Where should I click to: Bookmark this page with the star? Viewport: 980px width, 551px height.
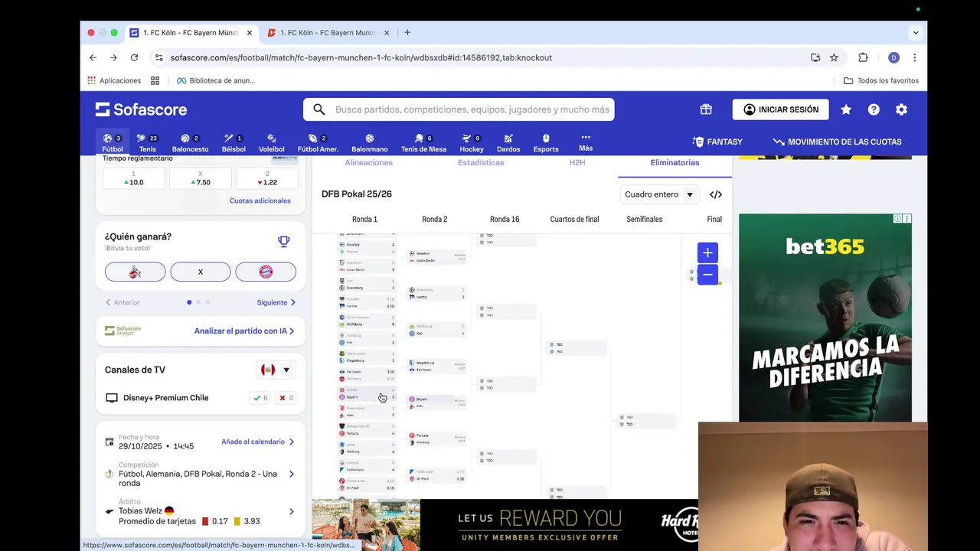pyautogui.click(x=834, y=57)
